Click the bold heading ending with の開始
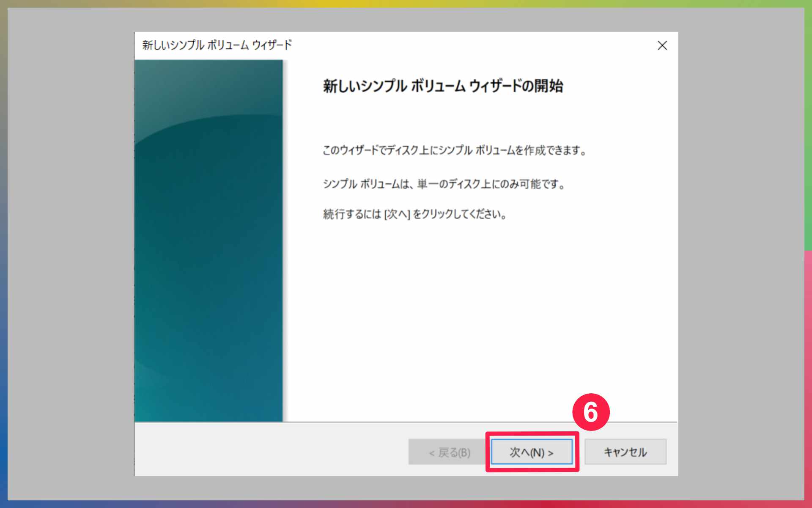 (442, 86)
